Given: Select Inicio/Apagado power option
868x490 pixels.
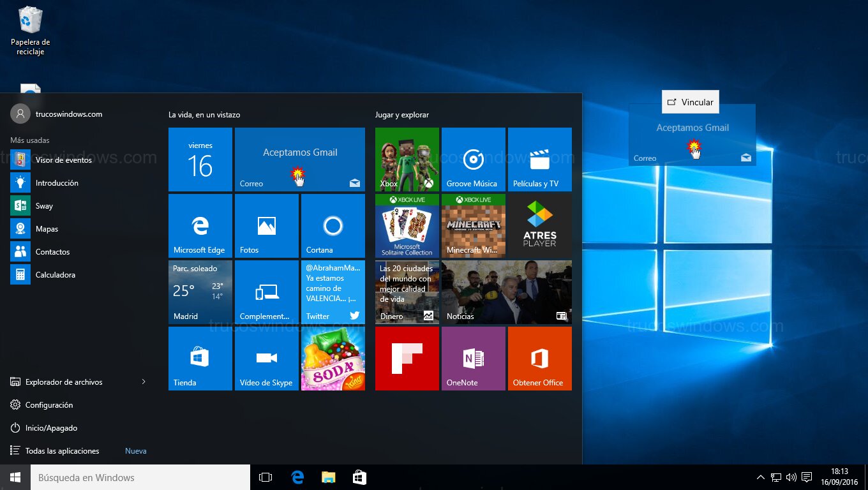Looking at the screenshot, I should coord(51,428).
